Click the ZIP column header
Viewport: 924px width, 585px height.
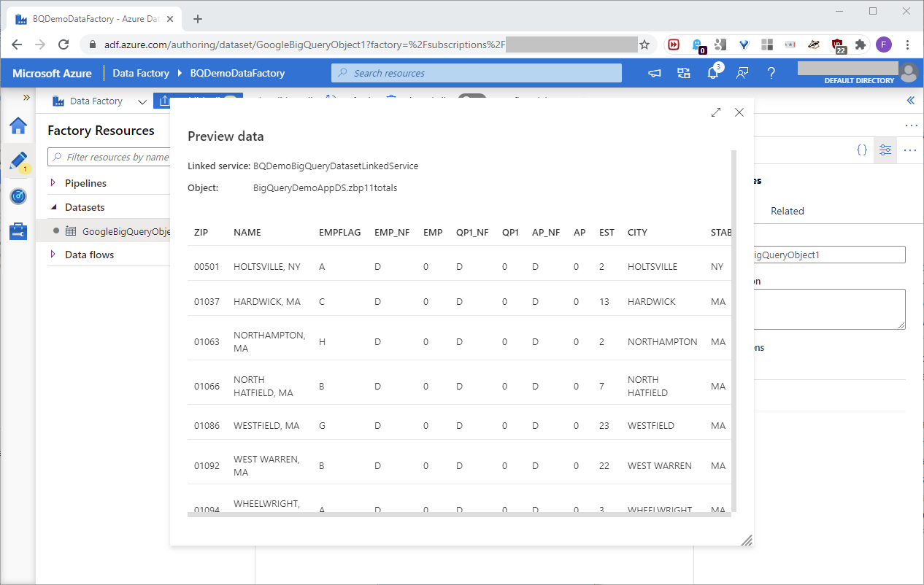point(201,233)
